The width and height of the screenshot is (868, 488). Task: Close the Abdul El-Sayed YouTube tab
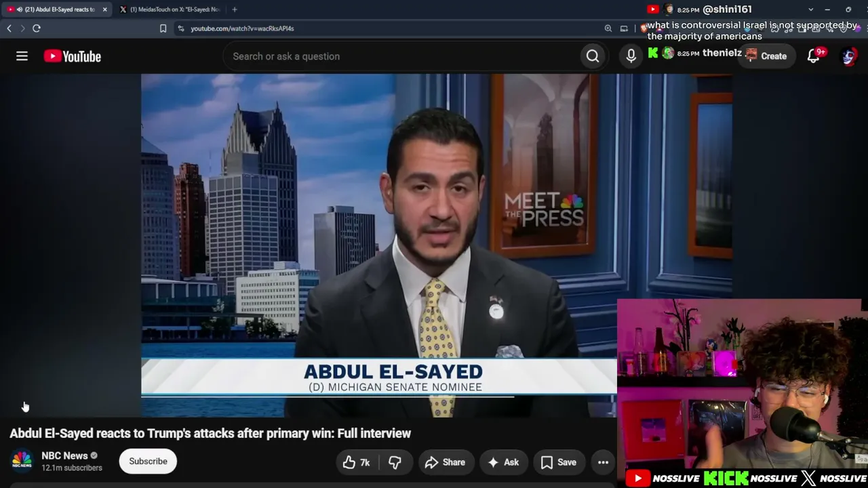pos(104,9)
